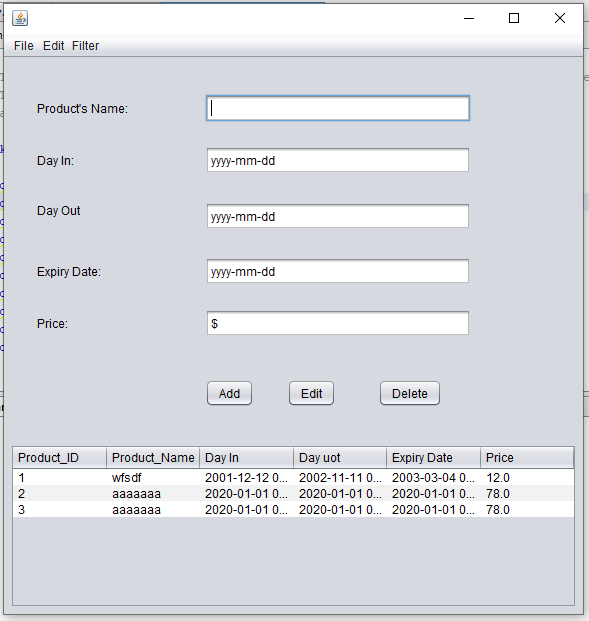
Task: Click the Expiry Date input field
Action: point(338,271)
